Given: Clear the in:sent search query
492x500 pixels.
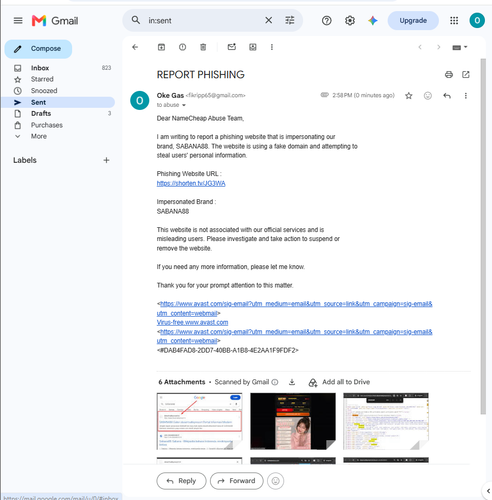Looking at the screenshot, I should [x=268, y=20].
